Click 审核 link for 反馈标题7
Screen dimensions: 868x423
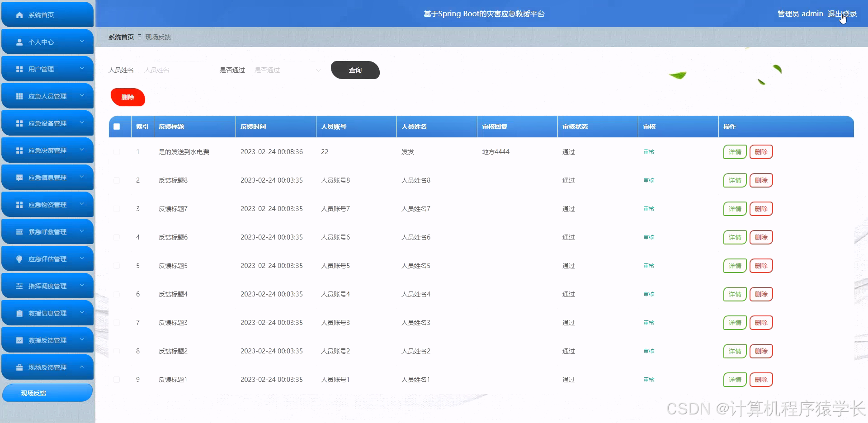pyautogui.click(x=649, y=209)
